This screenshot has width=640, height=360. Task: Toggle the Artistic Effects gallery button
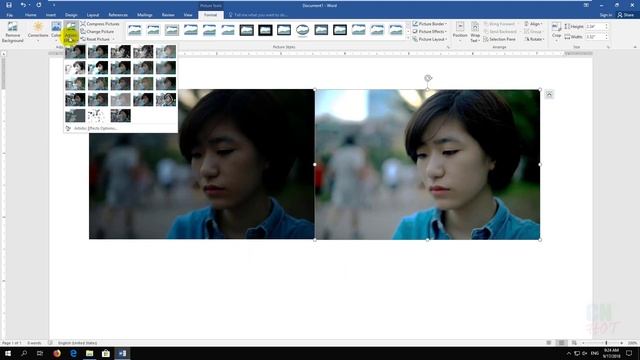tap(71, 32)
